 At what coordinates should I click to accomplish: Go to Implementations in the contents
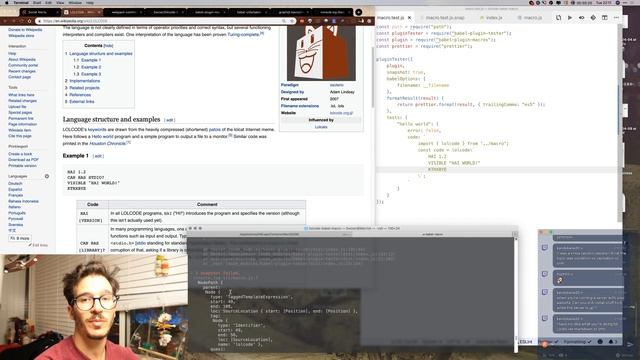tap(84, 81)
